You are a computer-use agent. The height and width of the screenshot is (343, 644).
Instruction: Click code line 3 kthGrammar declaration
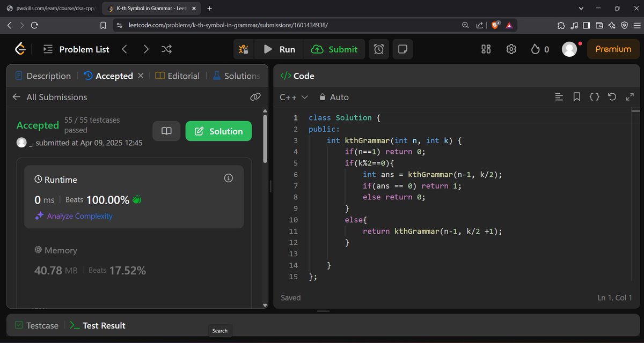click(x=394, y=140)
